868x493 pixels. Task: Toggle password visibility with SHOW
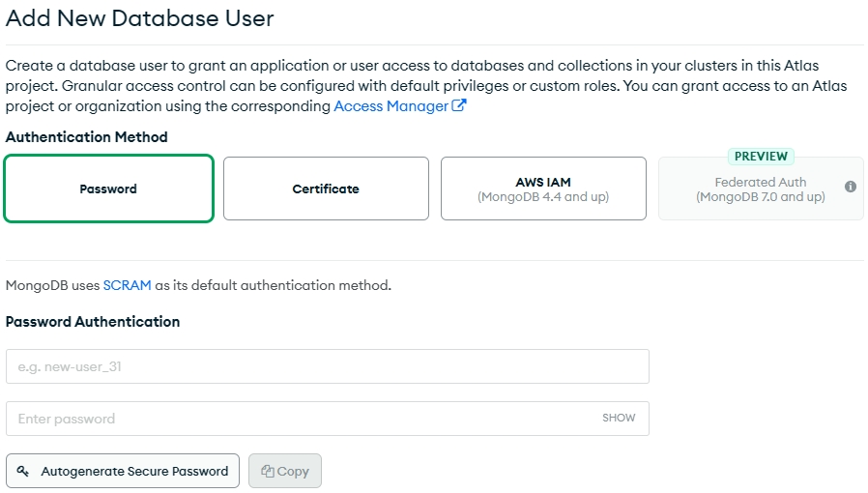pyautogui.click(x=619, y=419)
